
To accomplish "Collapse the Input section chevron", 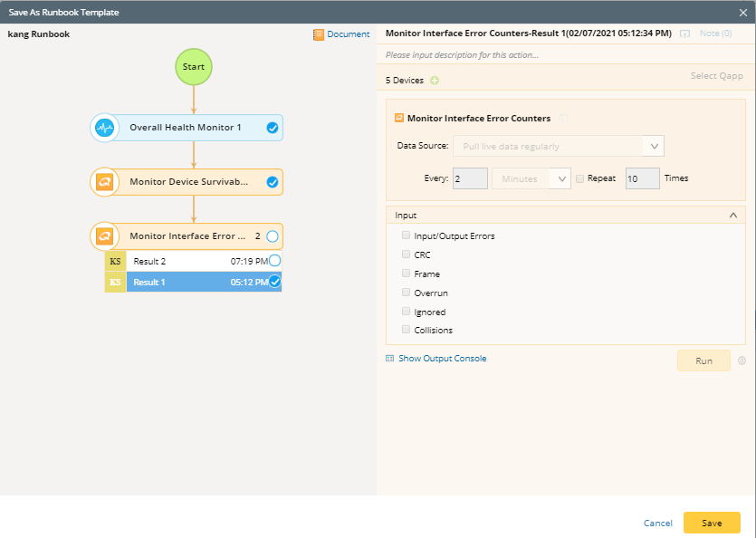I will point(735,215).
